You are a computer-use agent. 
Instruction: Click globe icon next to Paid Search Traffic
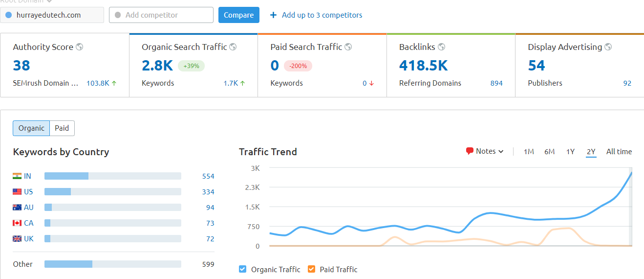[x=348, y=47]
